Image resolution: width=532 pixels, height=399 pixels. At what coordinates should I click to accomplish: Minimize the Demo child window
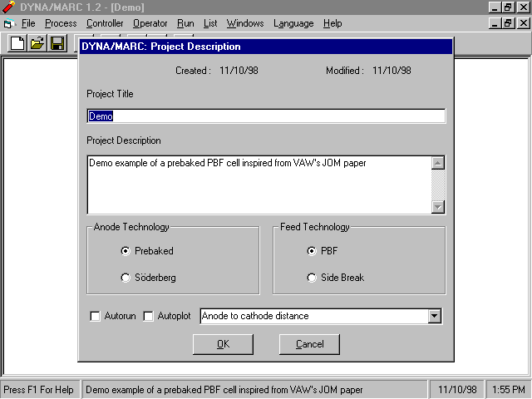(x=495, y=23)
